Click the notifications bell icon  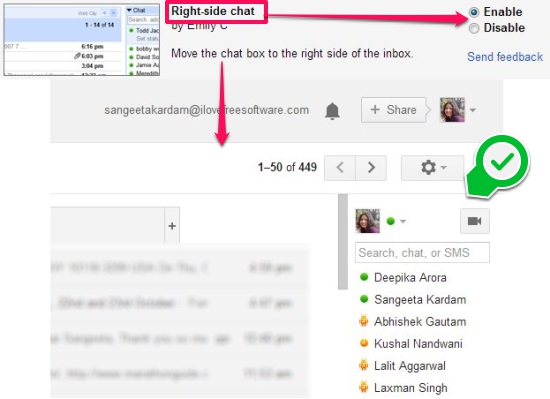332,111
